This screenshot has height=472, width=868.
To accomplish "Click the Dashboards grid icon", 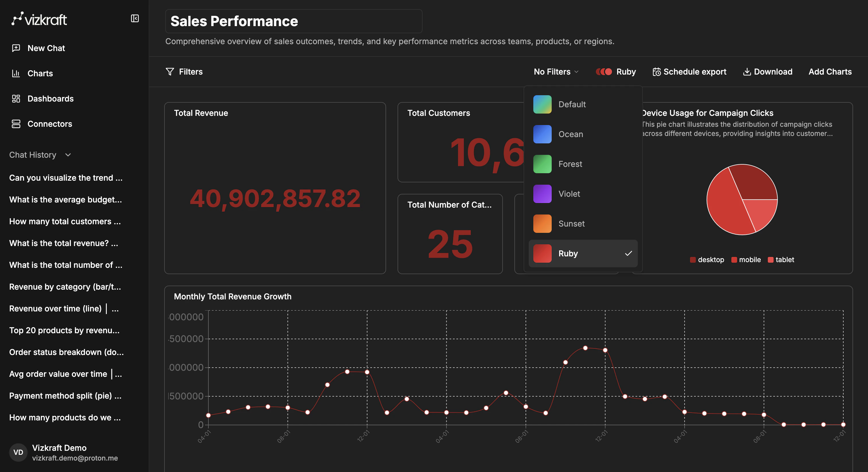I will (16, 98).
